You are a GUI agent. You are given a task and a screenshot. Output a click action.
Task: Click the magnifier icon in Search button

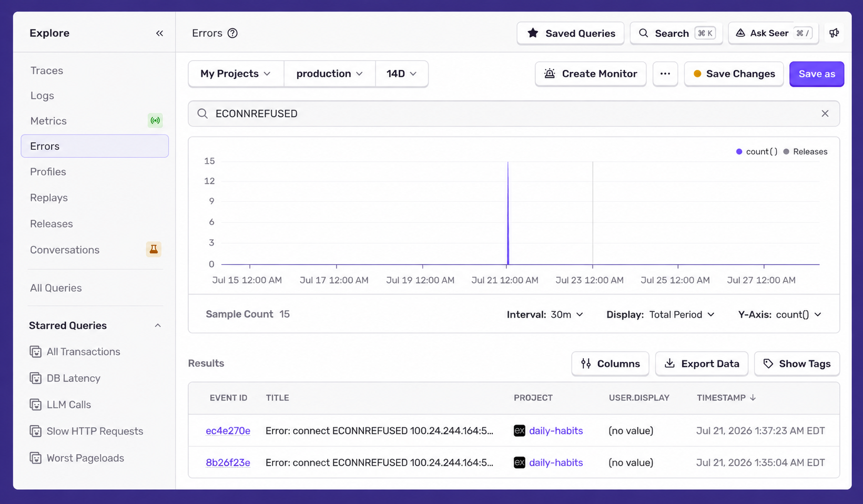tap(643, 33)
